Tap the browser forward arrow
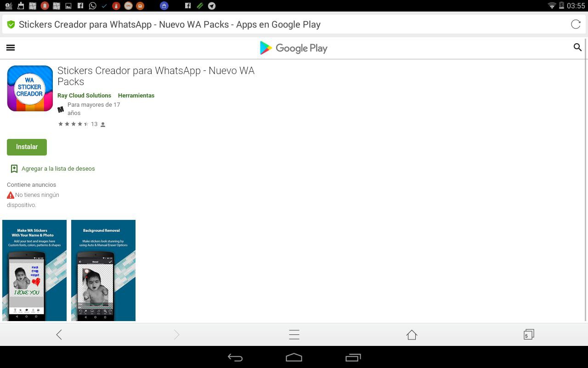Image resolution: width=588 pixels, height=368 pixels. click(176, 334)
